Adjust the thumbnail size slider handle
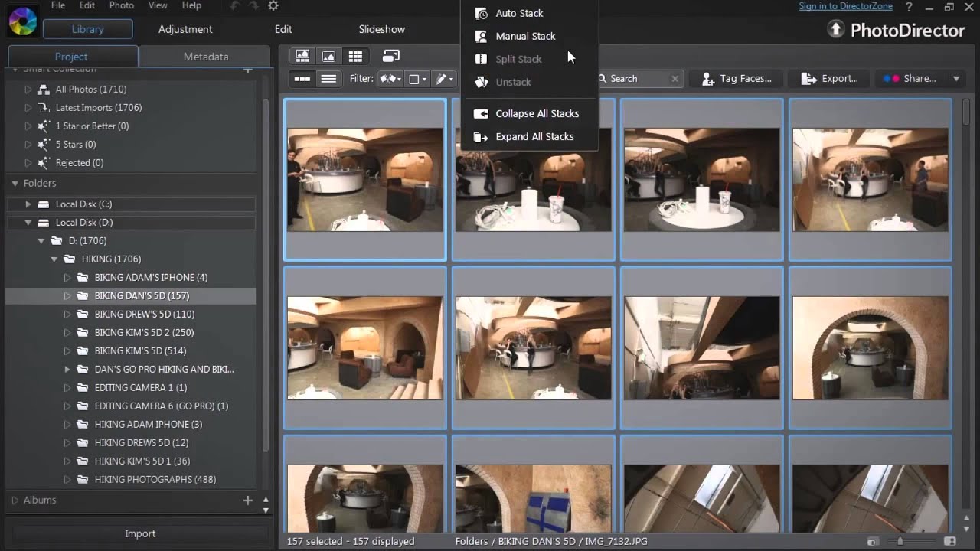This screenshot has width=980, height=551. tap(900, 541)
